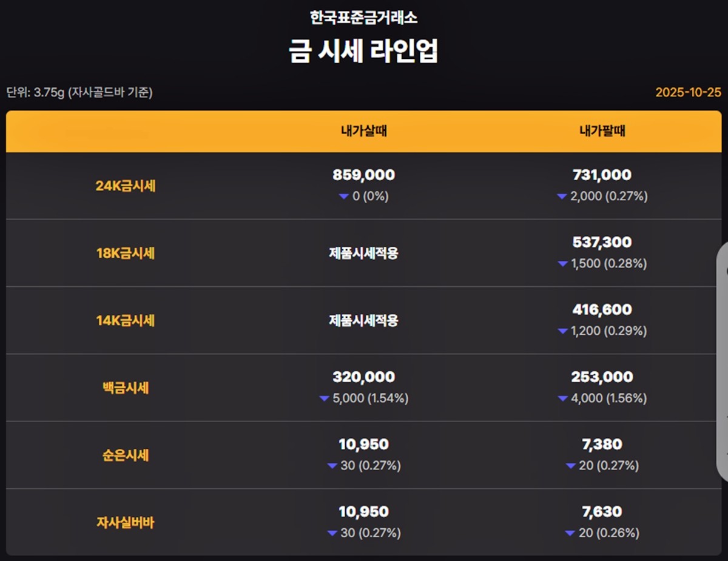
Task: Open the 14K금시세 row label
Action: 126,321
